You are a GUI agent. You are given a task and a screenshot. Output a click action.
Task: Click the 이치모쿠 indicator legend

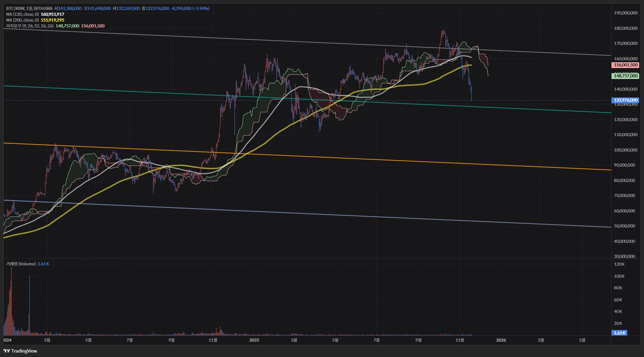coord(30,26)
